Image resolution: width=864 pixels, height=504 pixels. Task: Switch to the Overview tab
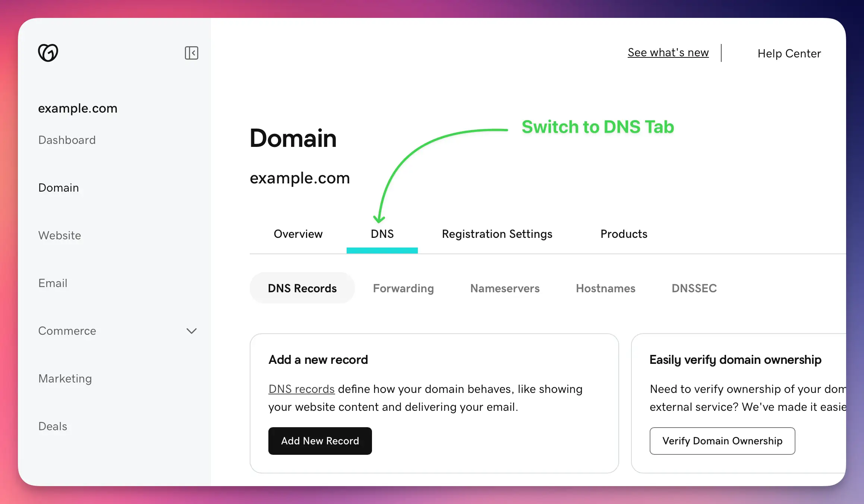point(298,234)
